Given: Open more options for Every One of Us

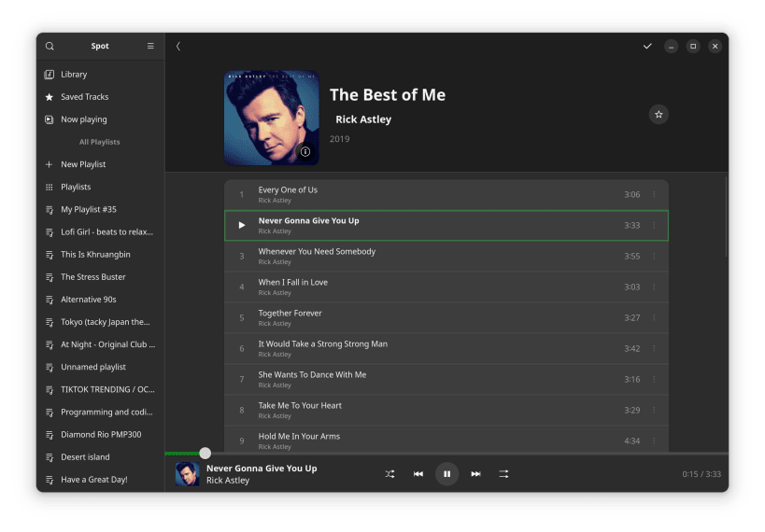Looking at the screenshot, I should coord(654,194).
